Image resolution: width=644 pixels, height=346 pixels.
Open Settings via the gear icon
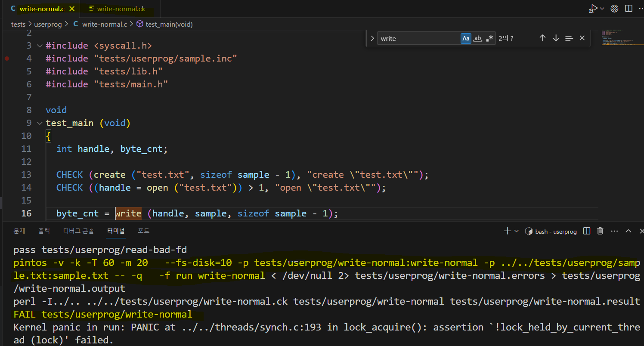coord(614,8)
